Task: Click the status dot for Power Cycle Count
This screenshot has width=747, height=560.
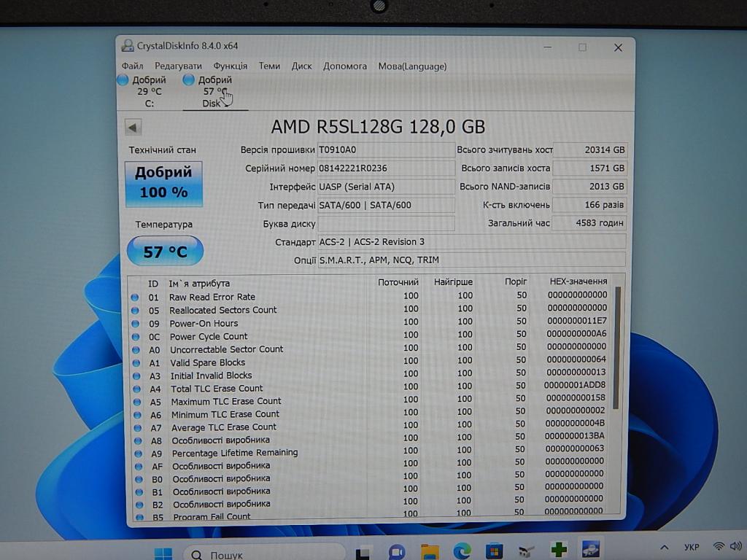Action: [136, 337]
